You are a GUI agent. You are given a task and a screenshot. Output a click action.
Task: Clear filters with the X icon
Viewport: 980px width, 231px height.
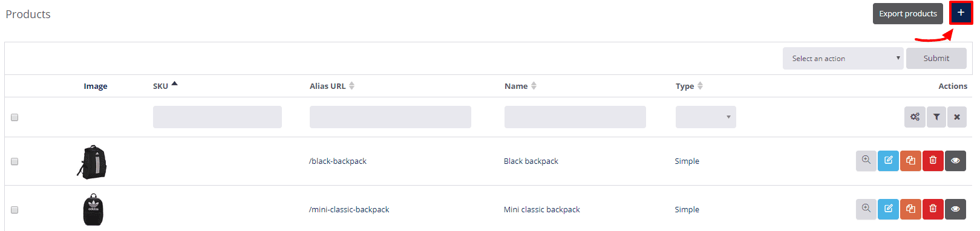pos(957,117)
